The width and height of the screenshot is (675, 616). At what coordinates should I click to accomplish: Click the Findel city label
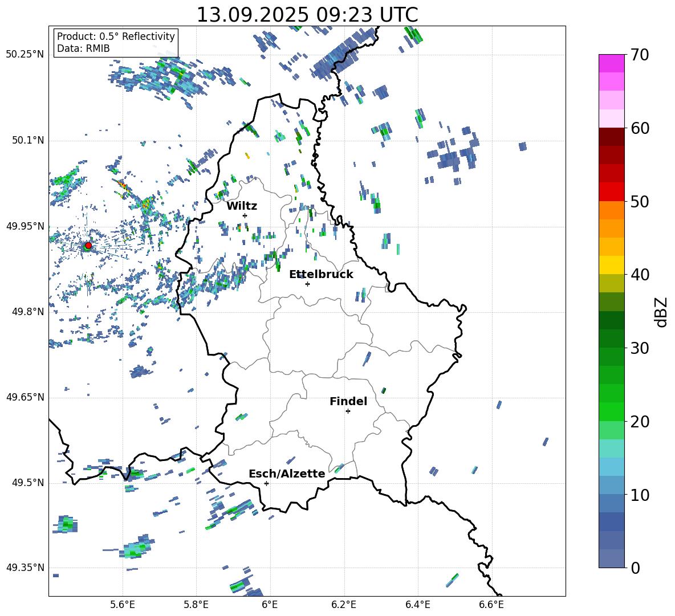[348, 401]
